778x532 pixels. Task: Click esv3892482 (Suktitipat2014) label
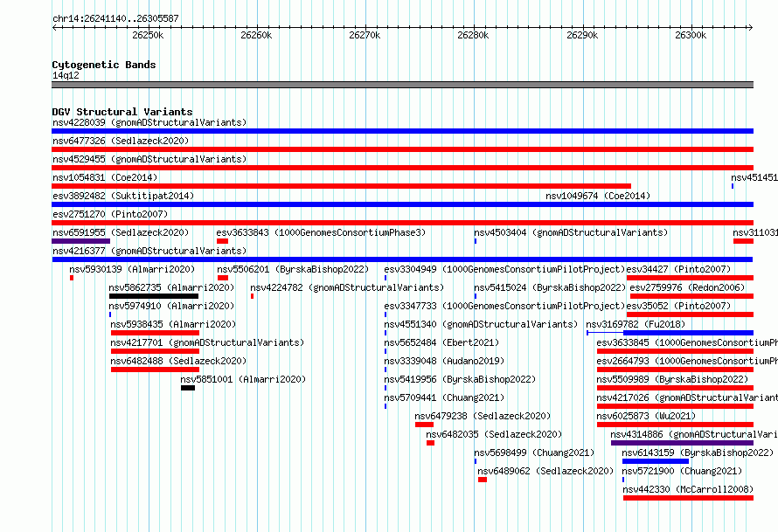(123, 196)
